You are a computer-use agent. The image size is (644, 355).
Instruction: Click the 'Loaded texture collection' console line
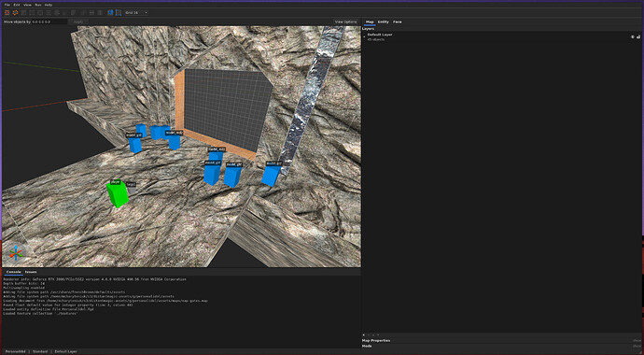click(x=40, y=314)
